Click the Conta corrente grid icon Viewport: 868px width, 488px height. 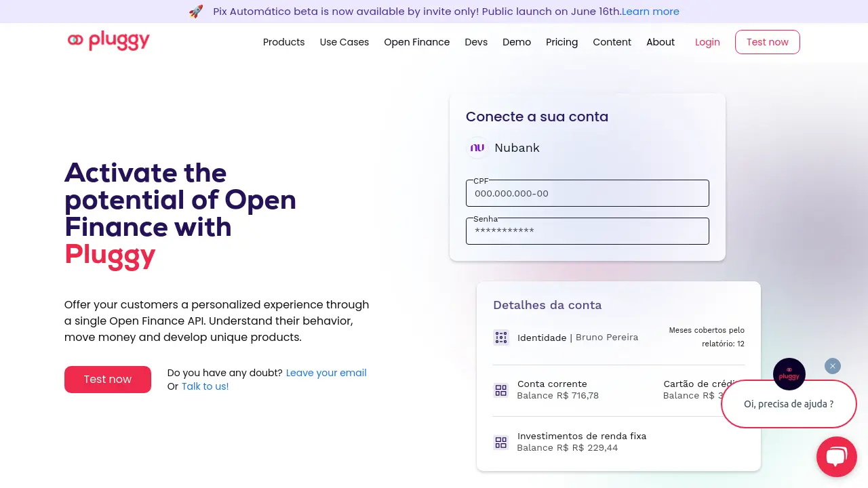(501, 390)
